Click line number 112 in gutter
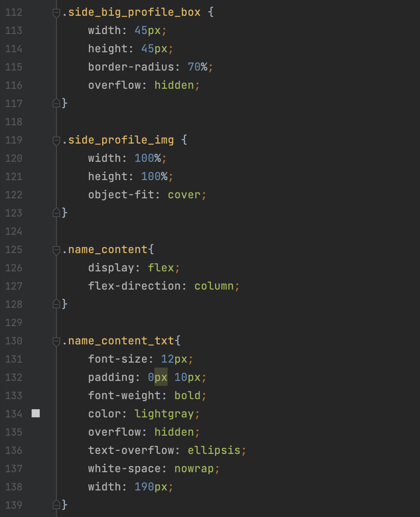Image resolution: width=420 pixels, height=517 pixels. [14, 12]
